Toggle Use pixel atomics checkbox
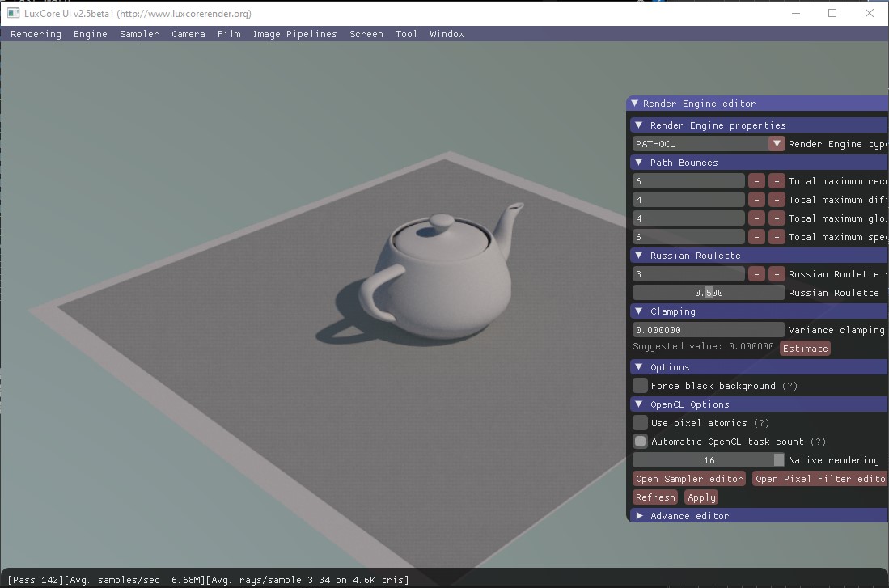The image size is (889, 588). pyautogui.click(x=641, y=423)
